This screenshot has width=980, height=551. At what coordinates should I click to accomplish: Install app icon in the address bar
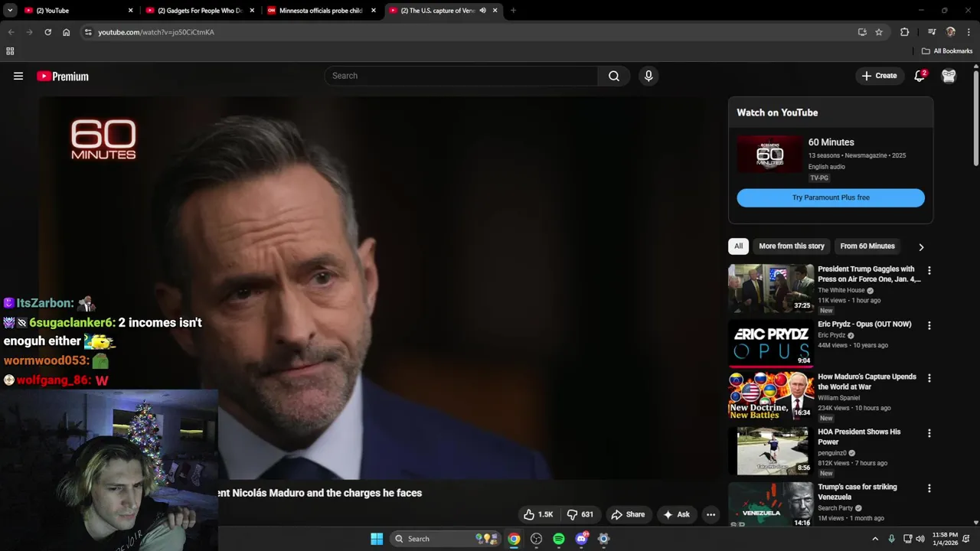tap(862, 32)
